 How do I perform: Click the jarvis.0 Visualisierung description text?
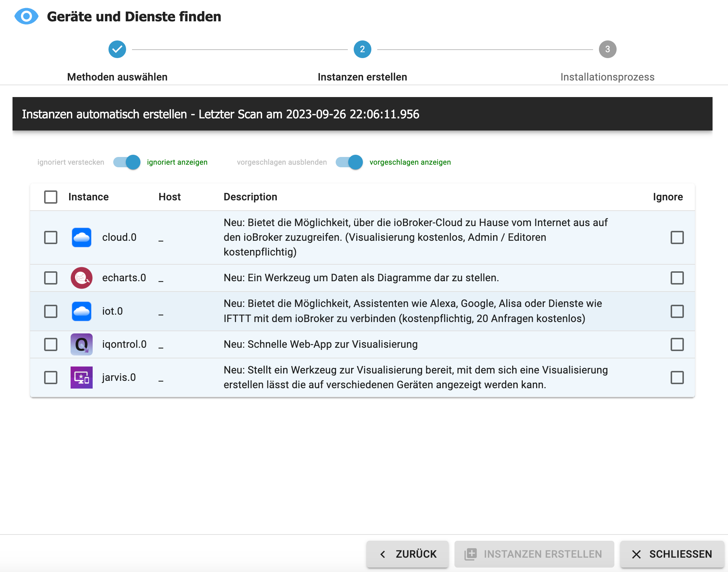(416, 378)
